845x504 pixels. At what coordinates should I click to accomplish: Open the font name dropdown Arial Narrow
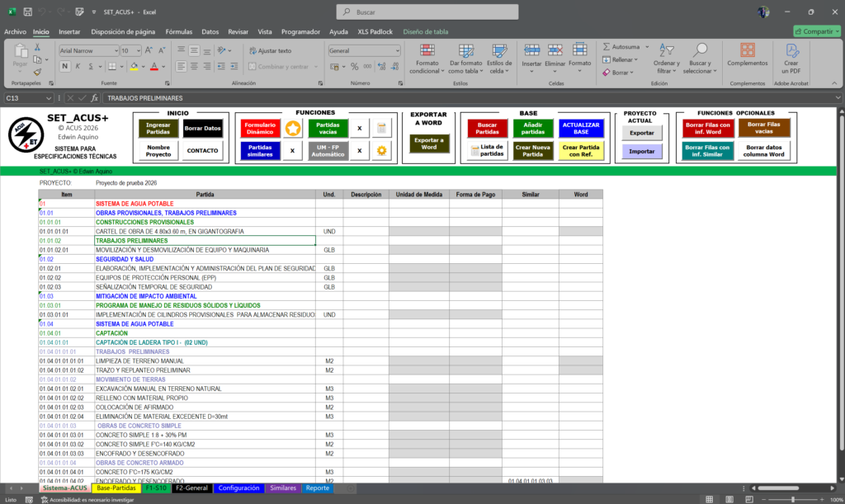click(115, 50)
